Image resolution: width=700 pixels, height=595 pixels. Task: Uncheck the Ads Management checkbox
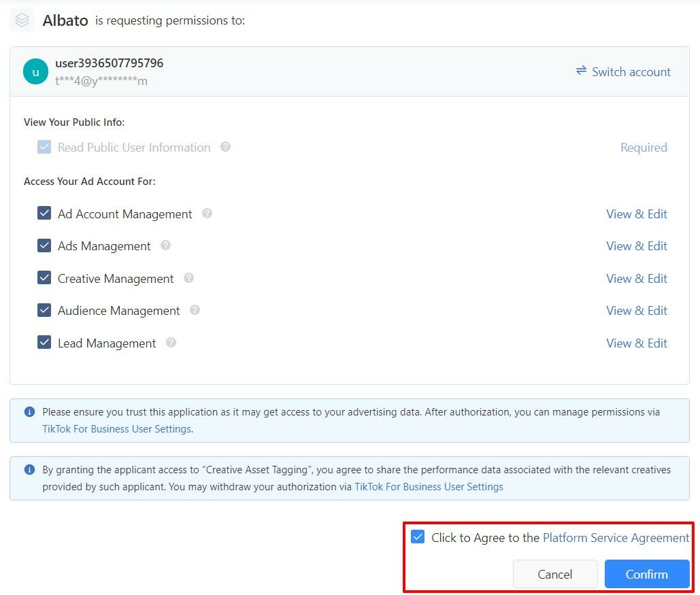[44, 245]
